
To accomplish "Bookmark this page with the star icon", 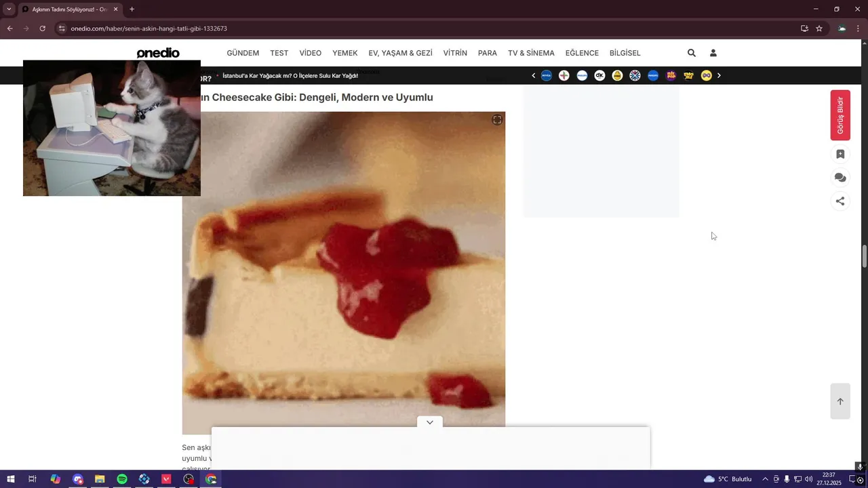I will click(x=819, y=28).
